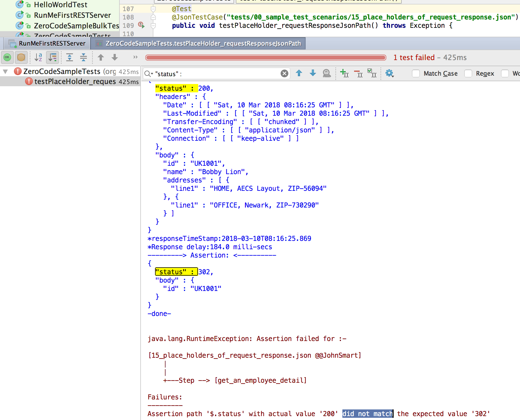Expand all test nodes

coord(70,57)
